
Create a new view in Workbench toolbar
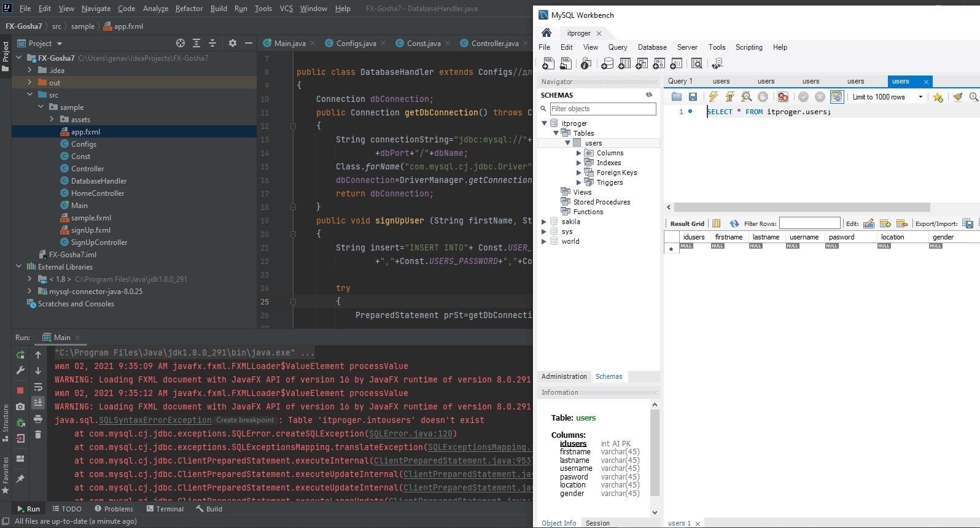[642, 63]
